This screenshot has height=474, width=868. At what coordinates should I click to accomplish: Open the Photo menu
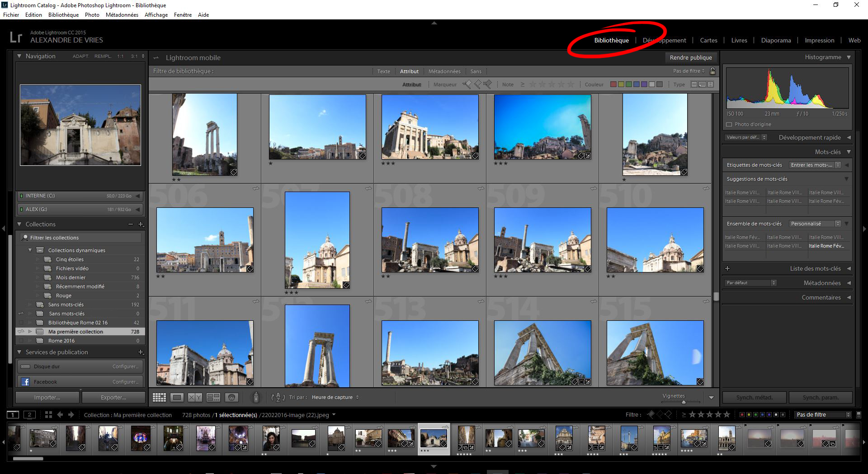click(92, 15)
